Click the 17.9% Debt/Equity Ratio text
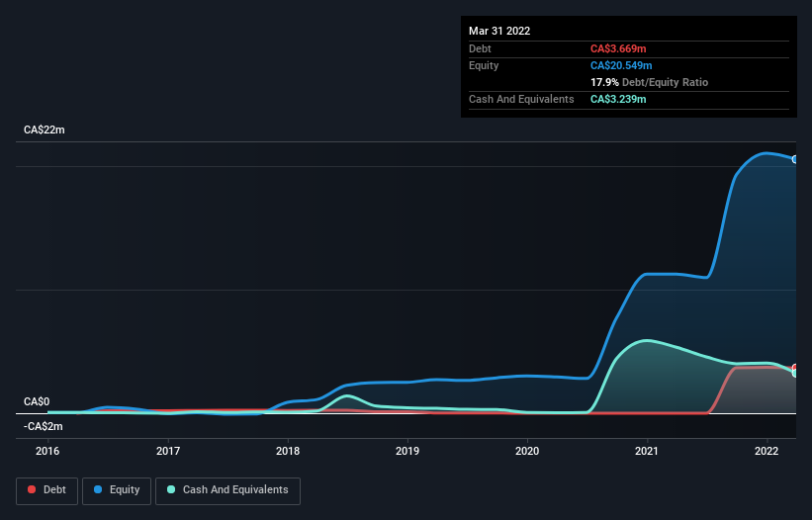Screen dimensions: 812x520 (650, 82)
